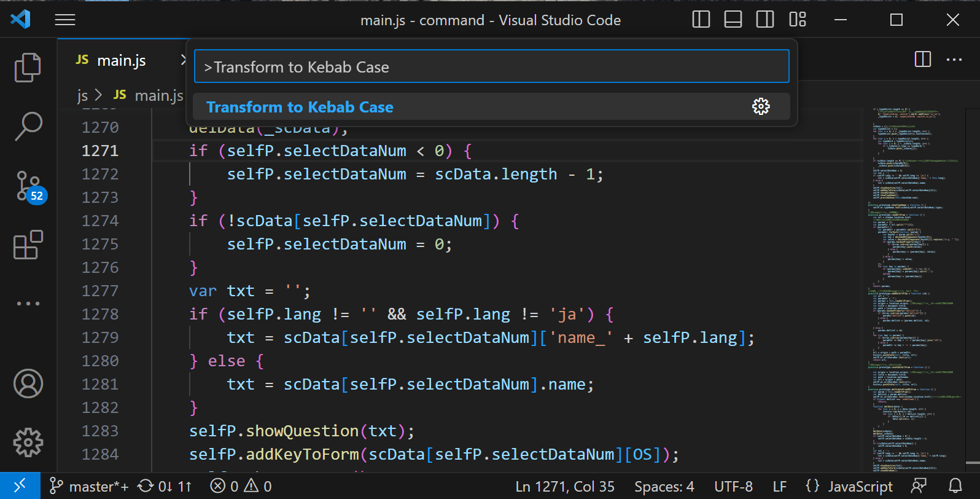Go to line via Ln 1271, Col 35

pos(565,486)
